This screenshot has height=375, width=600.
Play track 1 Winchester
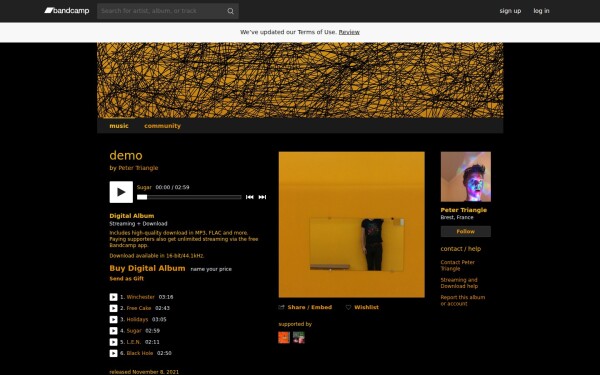click(113, 297)
